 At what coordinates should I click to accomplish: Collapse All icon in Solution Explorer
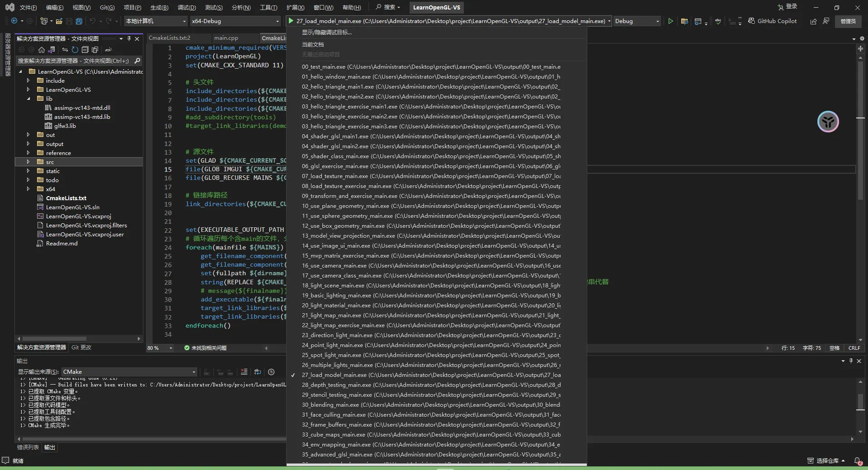point(85,50)
